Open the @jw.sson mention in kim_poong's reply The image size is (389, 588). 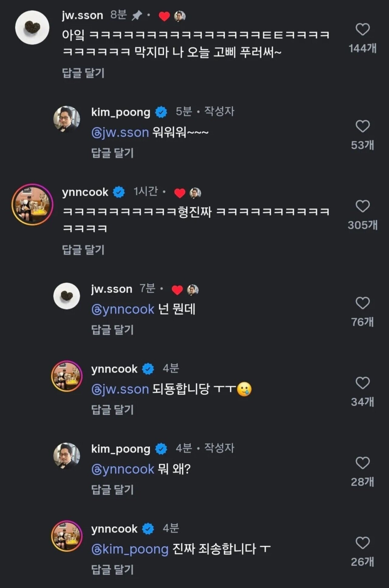click(x=120, y=133)
